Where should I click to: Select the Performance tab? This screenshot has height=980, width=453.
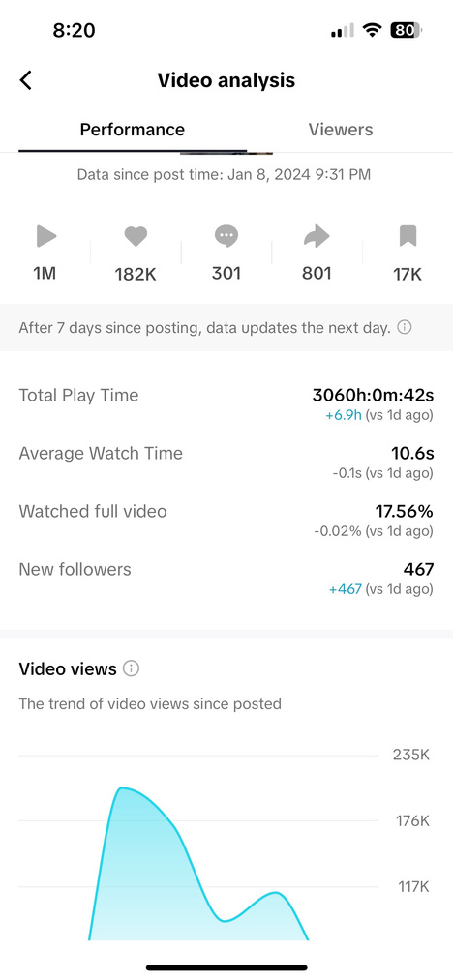(x=132, y=130)
